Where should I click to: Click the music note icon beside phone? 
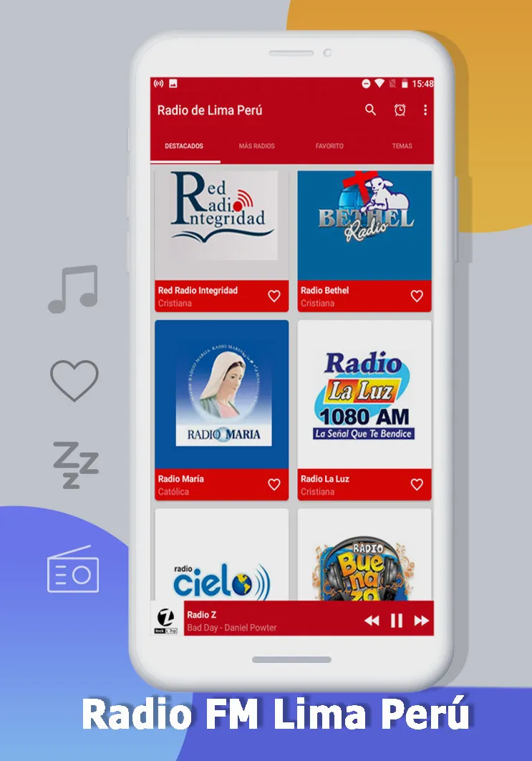click(73, 289)
